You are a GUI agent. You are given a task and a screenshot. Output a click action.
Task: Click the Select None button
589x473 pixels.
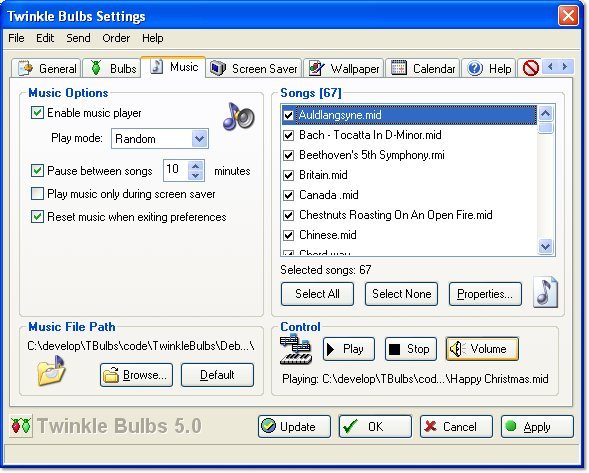click(401, 294)
